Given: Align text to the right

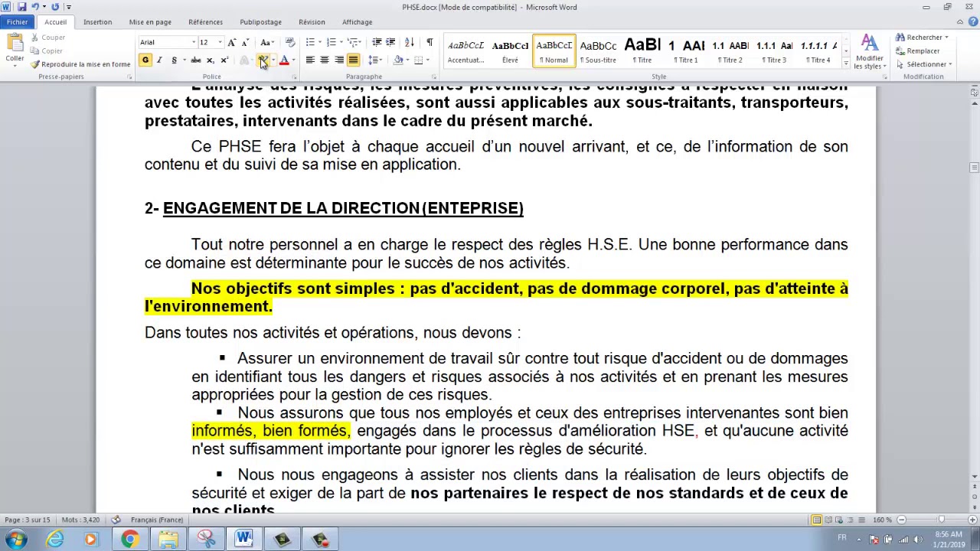Looking at the screenshot, I should coord(338,60).
